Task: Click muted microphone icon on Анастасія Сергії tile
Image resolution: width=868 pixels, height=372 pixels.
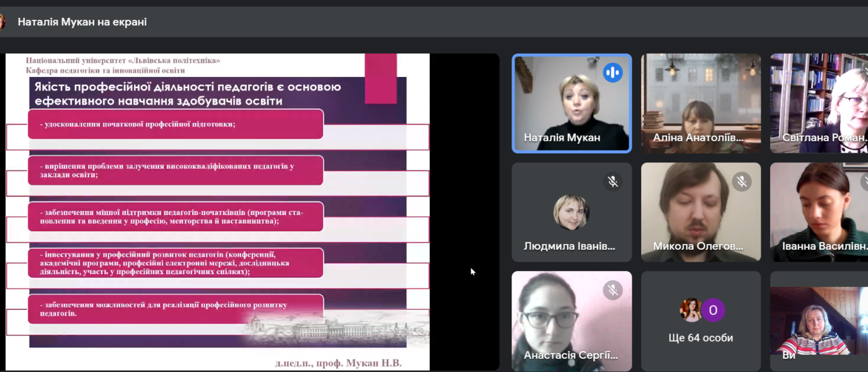Action: click(613, 290)
